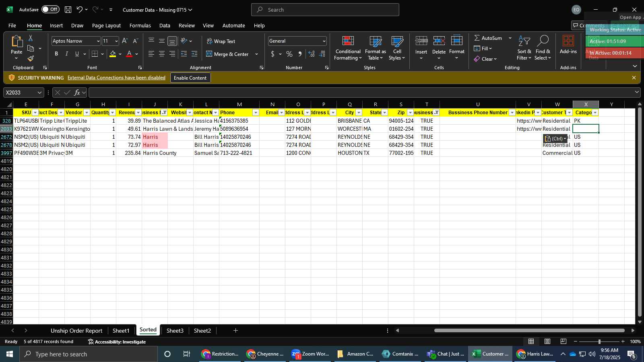Click Accessibility: Investigate in status bar
Screen dimensions: 644x362
pos(117,341)
